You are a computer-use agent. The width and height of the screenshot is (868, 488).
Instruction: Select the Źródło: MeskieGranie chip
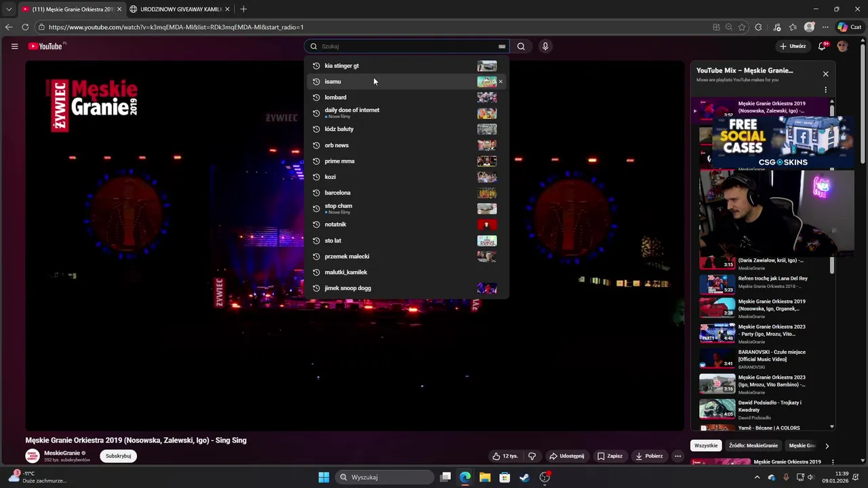coord(753,445)
